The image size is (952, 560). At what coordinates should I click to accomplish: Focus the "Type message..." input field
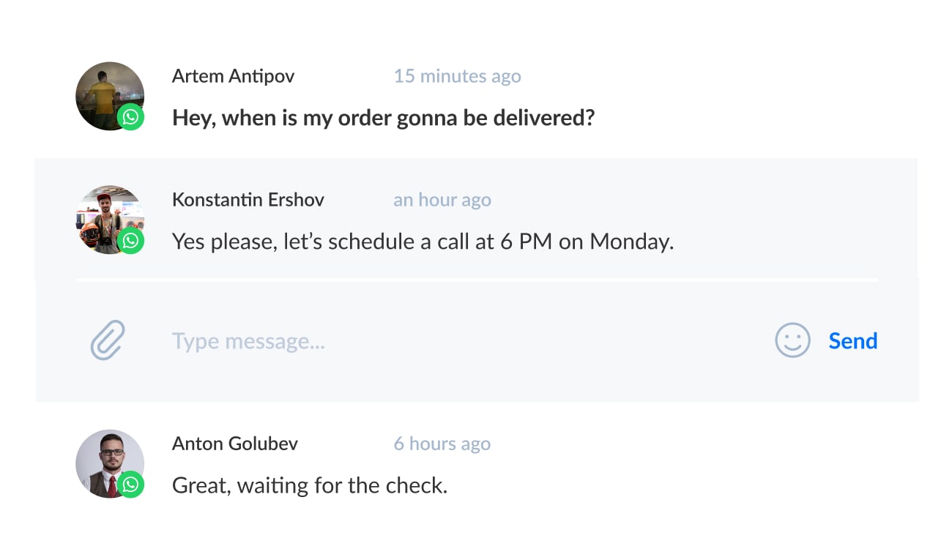[439, 341]
